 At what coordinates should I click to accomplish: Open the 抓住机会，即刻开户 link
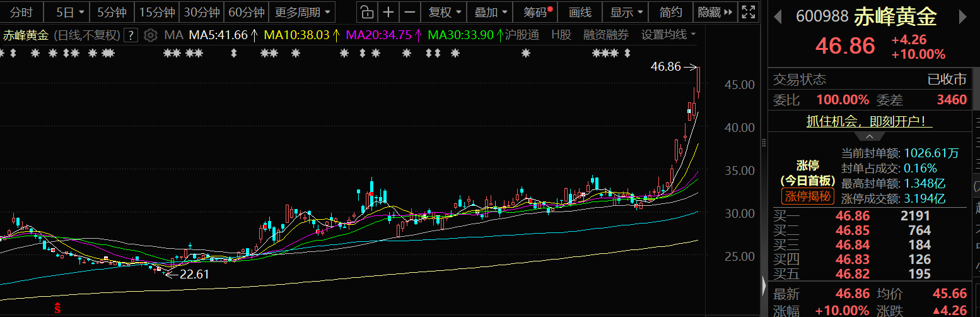point(870,121)
